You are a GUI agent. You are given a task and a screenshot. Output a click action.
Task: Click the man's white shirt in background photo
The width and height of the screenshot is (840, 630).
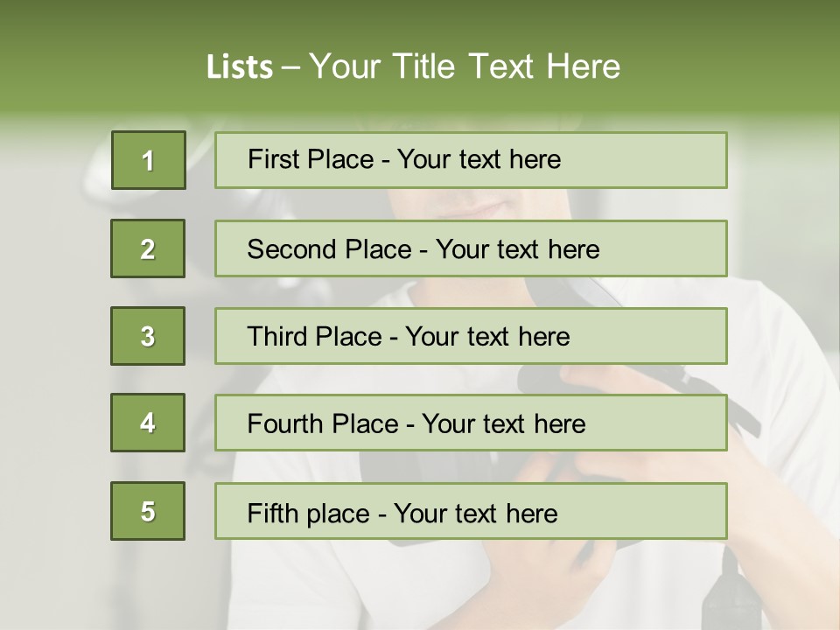(779, 367)
